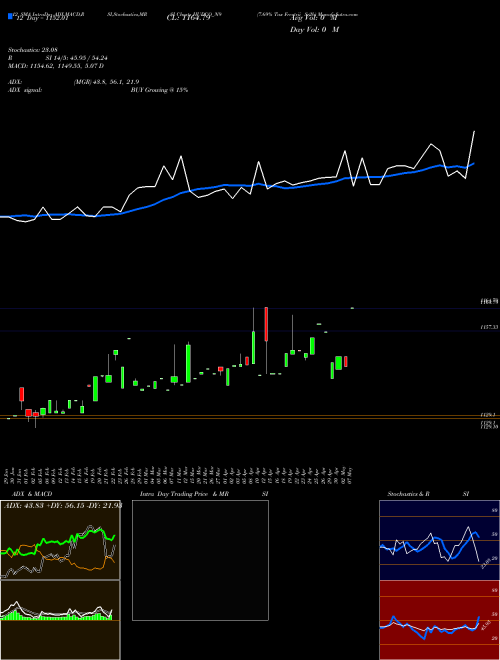Click the 'Avg Vol: 0 M' label
The width and height of the screenshot is (500, 660).
[314, 18]
